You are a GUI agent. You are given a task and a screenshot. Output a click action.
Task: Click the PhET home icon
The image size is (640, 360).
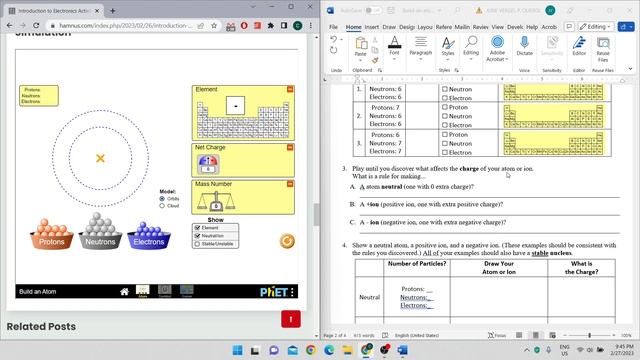(x=124, y=291)
